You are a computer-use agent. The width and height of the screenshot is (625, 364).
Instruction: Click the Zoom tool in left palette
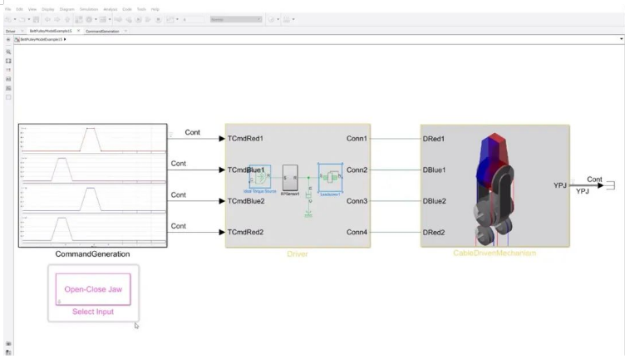pos(8,52)
